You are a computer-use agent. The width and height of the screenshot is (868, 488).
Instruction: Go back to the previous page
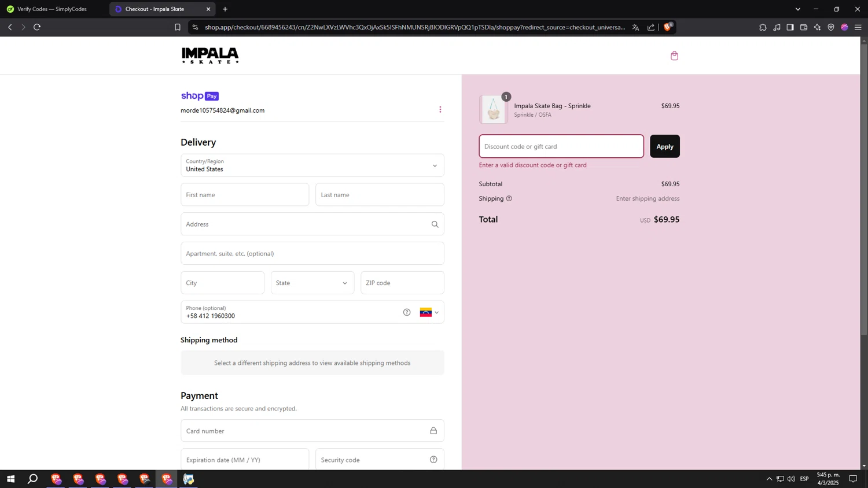[10, 27]
